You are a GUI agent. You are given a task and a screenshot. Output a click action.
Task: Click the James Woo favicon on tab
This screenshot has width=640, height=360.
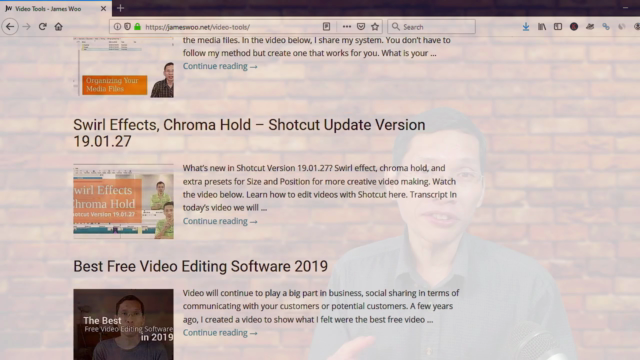(x=9, y=8)
